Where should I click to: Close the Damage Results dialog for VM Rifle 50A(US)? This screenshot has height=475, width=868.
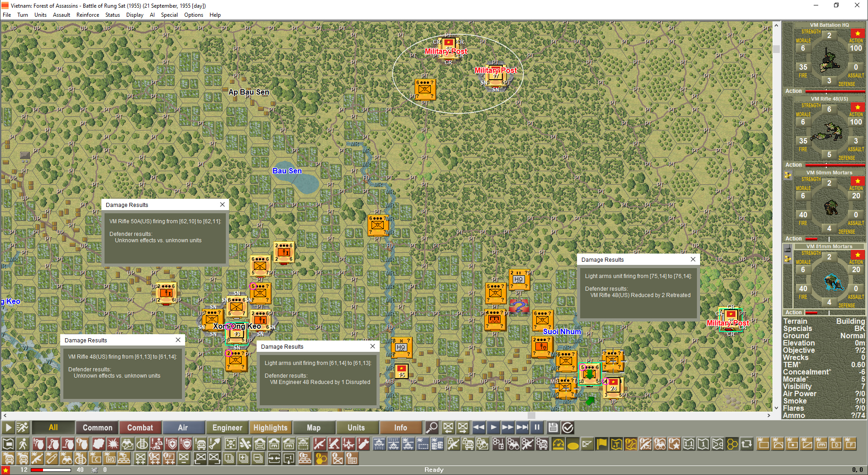click(x=222, y=205)
